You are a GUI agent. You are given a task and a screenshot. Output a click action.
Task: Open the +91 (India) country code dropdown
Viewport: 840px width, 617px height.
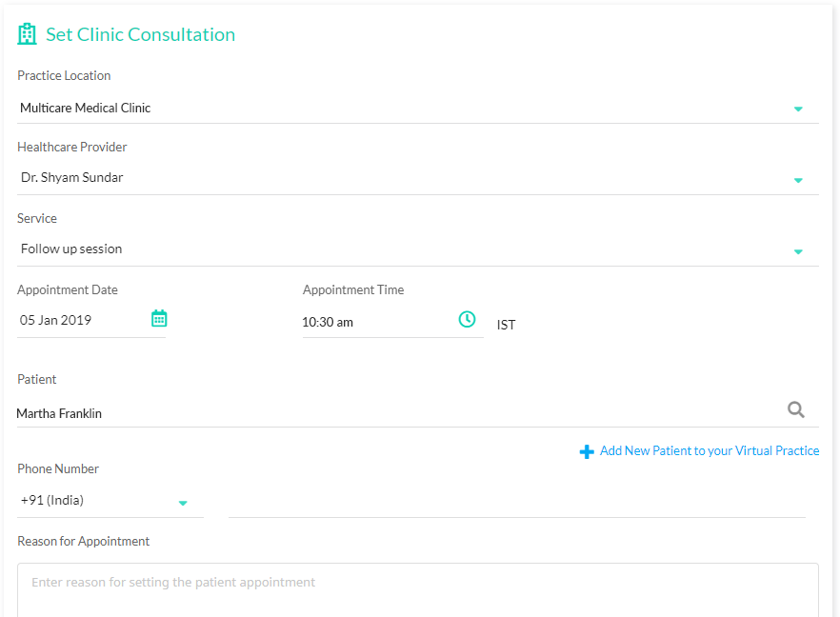coord(110,501)
